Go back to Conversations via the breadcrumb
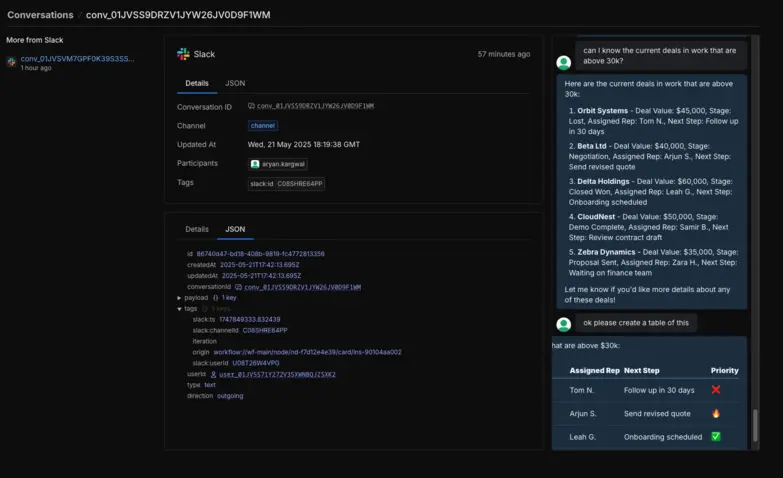This screenshot has height=478, width=783. pyautogui.click(x=40, y=15)
